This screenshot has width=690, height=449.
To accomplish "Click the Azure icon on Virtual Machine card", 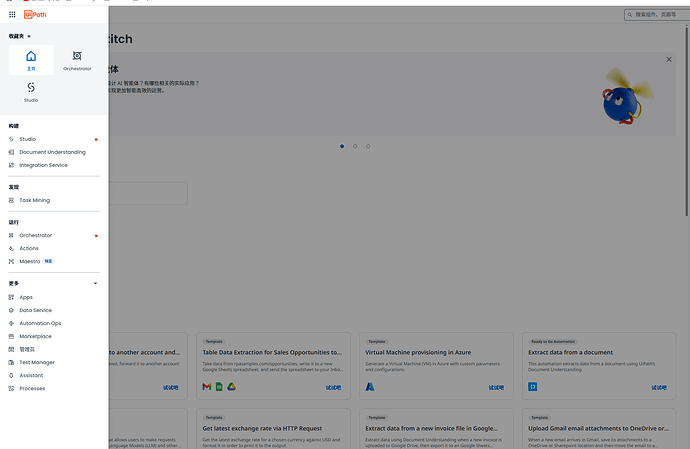I will coord(370,386).
